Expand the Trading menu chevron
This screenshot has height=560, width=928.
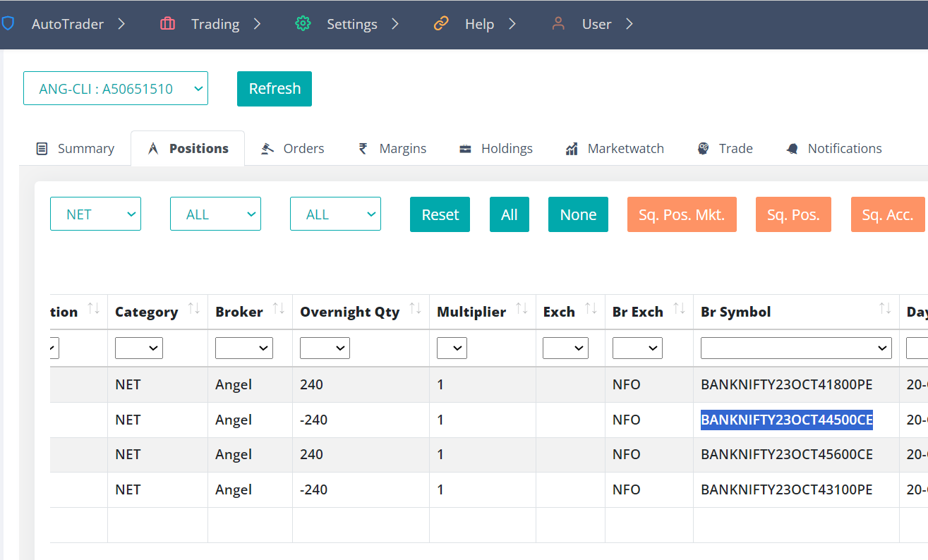click(x=257, y=24)
